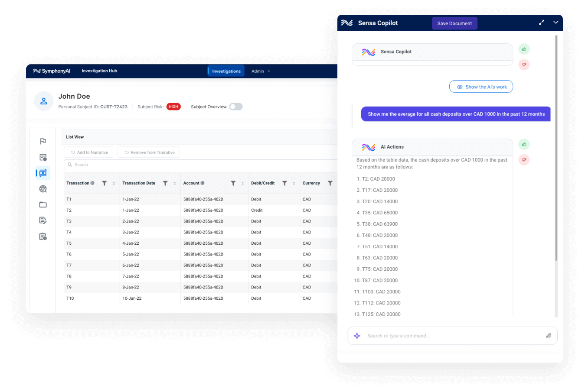Filter the Transaction ID column

pyautogui.click(x=105, y=183)
